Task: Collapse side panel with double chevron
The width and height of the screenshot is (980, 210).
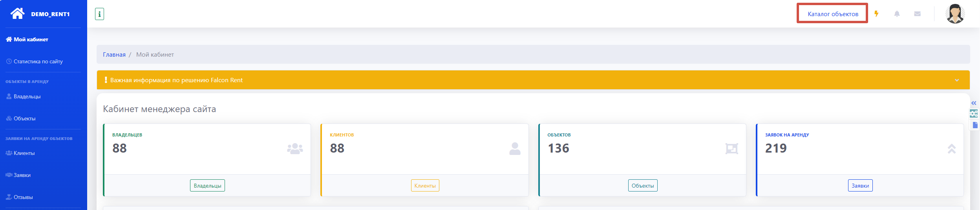Action: pyautogui.click(x=974, y=103)
